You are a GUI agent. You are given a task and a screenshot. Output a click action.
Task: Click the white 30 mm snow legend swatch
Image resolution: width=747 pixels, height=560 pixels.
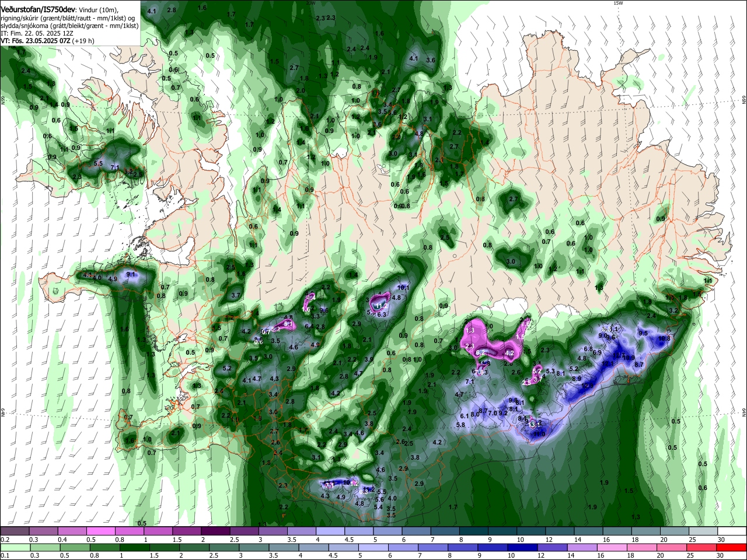pyautogui.click(x=731, y=531)
